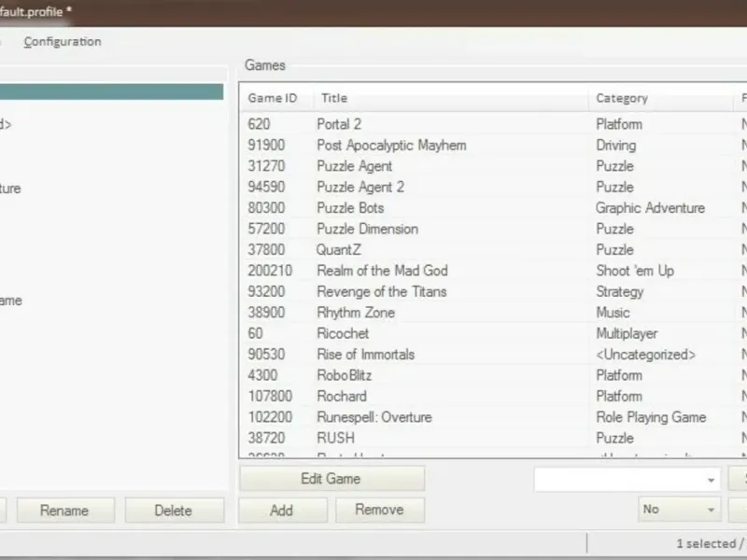Viewport: 747px width, 560px height.
Task: Click the Delete category button
Action: (174, 511)
